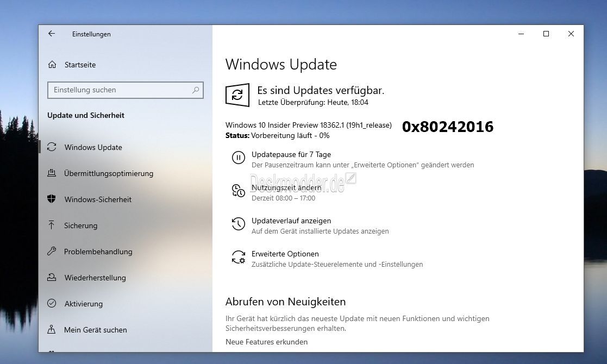Click the search magnifier icon
Viewport: 607px width, 364px height.
(196, 90)
